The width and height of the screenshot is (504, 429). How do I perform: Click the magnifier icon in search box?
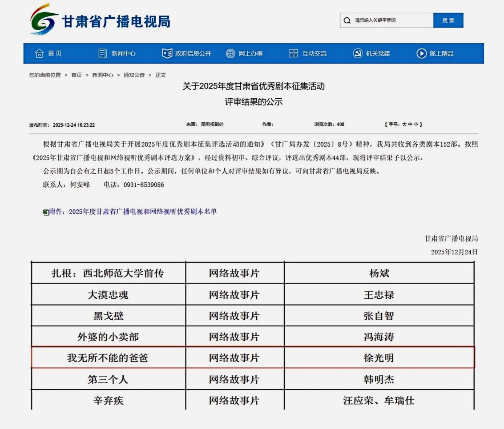coord(347,21)
